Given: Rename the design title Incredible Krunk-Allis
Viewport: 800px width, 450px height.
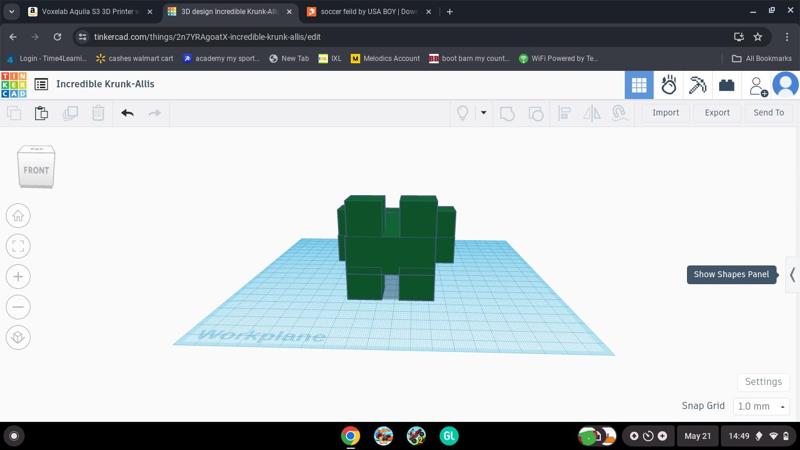Looking at the screenshot, I should pos(105,84).
